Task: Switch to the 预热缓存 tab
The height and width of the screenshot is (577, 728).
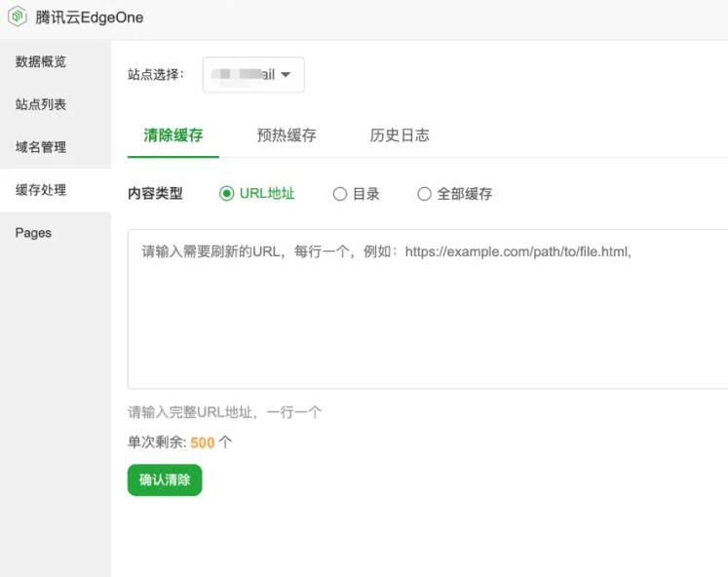Action: click(287, 135)
